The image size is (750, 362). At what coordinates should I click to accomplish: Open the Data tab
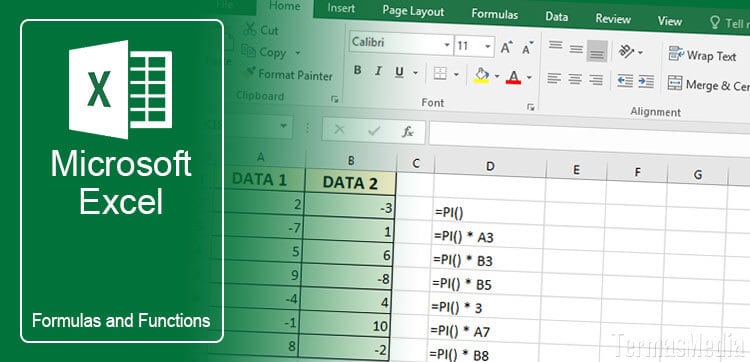(x=557, y=17)
